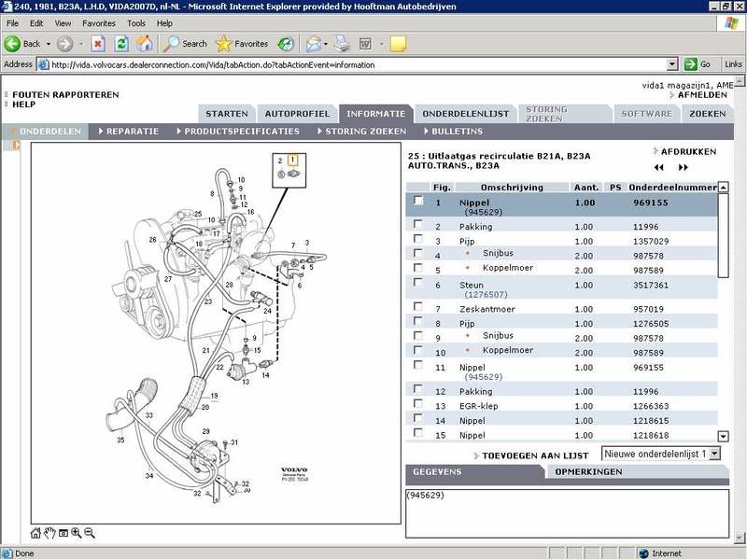Check the box for Fig. 10 Koppelmoer
Image resolution: width=747 pixels, height=560 pixels.
pyautogui.click(x=418, y=351)
